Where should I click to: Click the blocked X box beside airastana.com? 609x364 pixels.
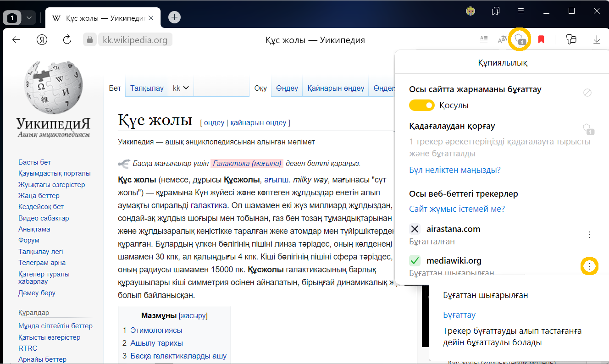(x=415, y=229)
